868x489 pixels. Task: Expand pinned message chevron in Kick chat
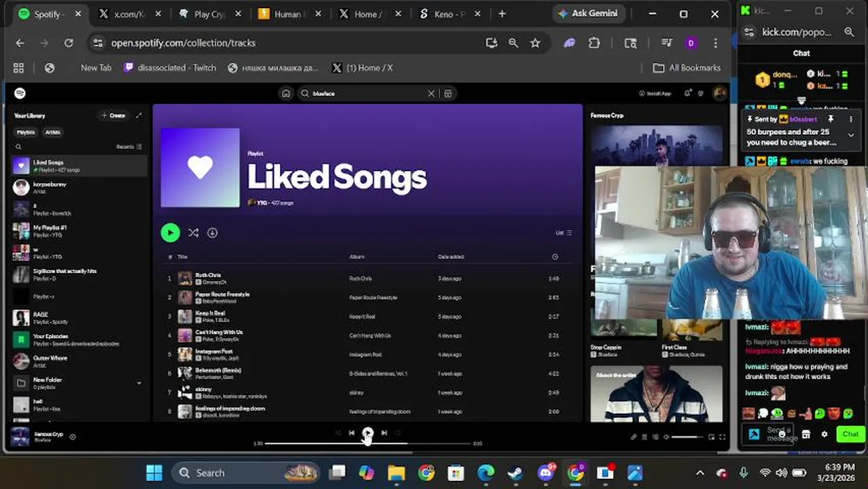(851, 135)
